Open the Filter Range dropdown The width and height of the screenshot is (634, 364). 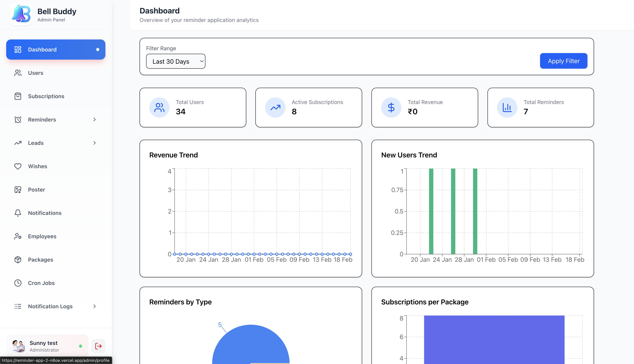point(175,61)
